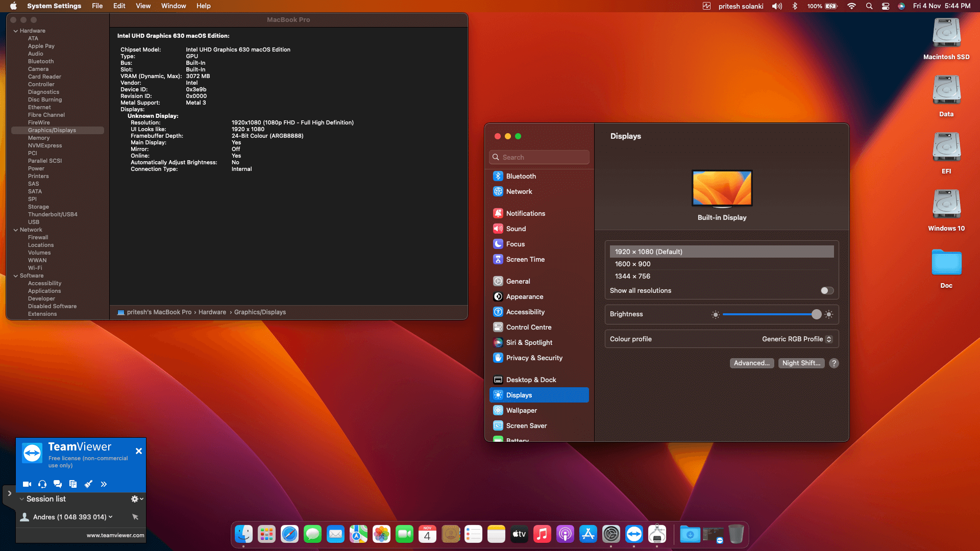Collapse the Hardware tree section
The image size is (980, 551).
[x=16, y=31]
